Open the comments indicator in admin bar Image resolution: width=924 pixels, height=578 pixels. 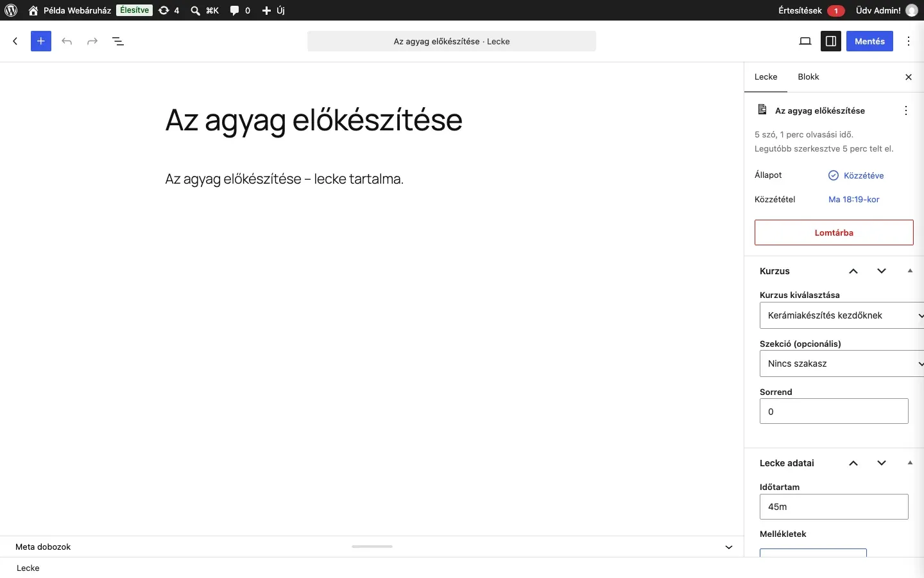[241, 10]
